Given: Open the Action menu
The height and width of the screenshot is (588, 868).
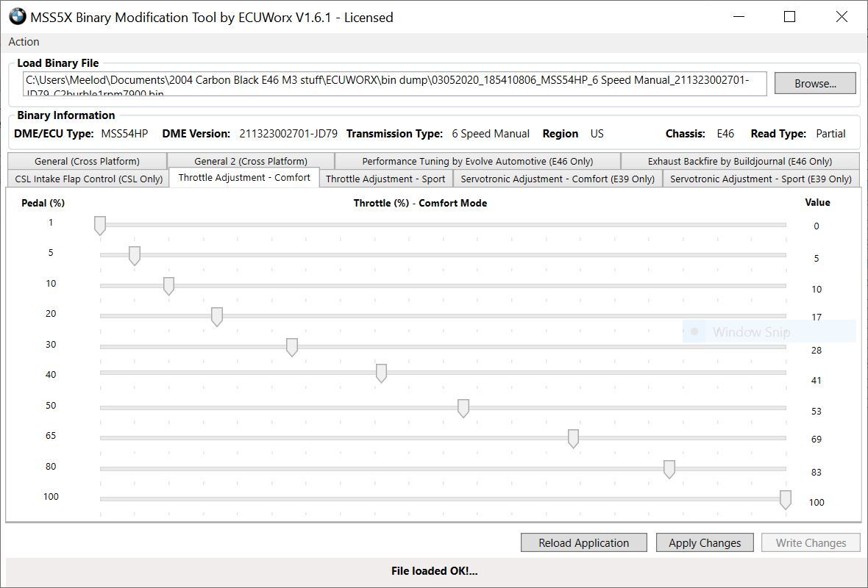Looking at the screenshot, I should pyautogui.click(x=24, y=42).
